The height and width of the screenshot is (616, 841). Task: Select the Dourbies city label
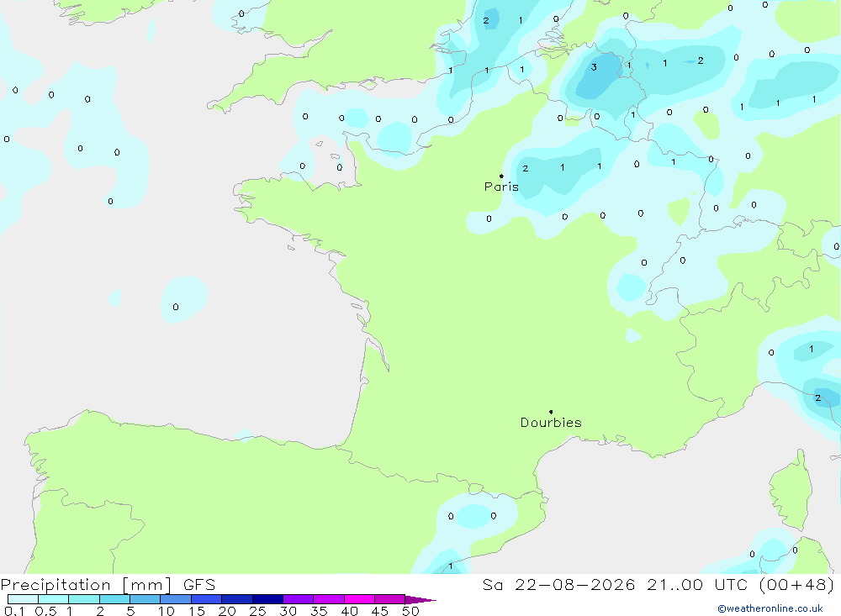click(x=551, y=423)
